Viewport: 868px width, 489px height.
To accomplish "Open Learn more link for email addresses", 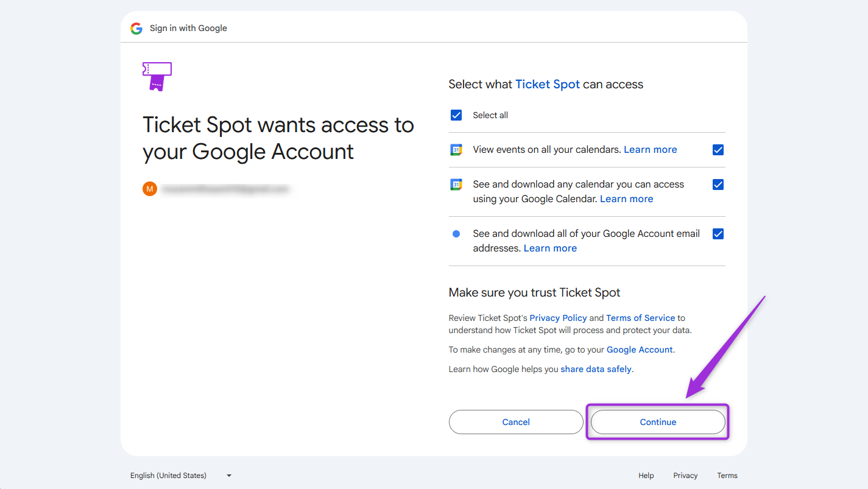I will point(550,248).
